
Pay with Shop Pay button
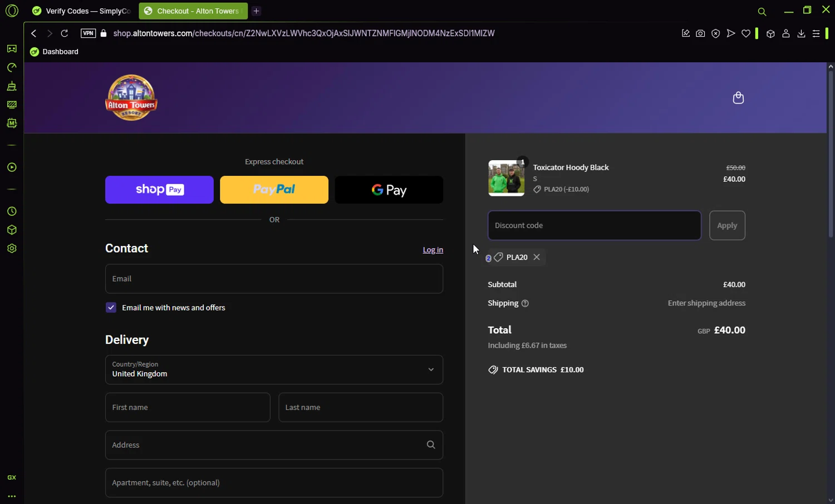tap(159, 190)
